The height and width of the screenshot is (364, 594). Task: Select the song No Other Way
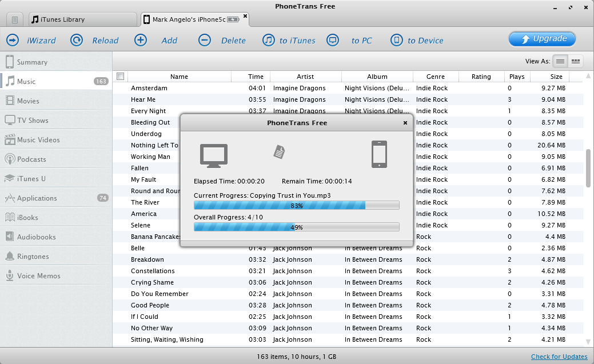[152, 328]
